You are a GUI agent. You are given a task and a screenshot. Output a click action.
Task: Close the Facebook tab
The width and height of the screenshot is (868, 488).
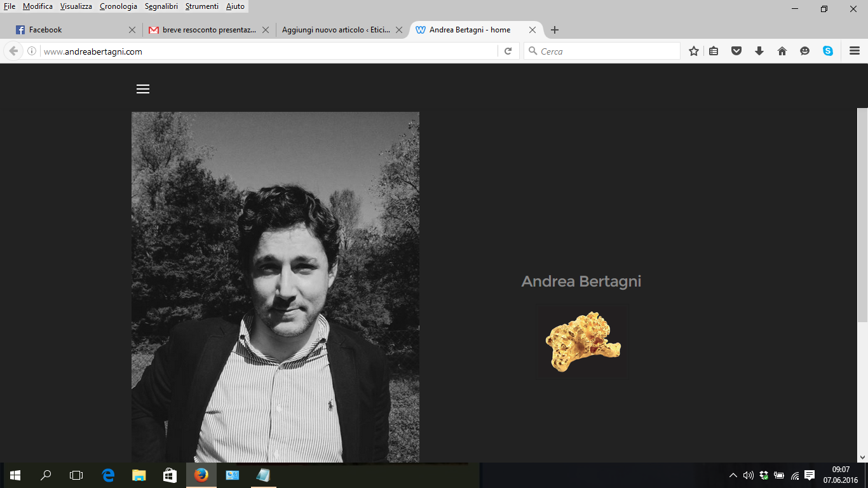132,30
